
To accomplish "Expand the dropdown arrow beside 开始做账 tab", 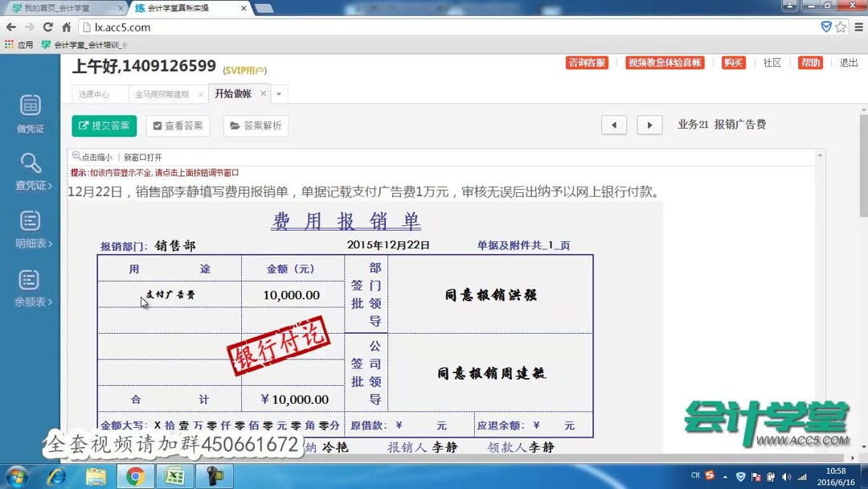I will [277, 94].
